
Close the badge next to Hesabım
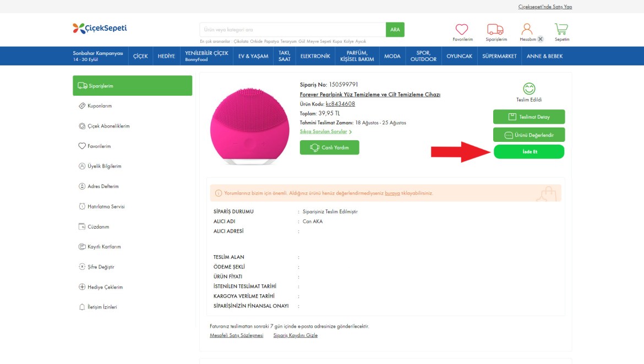[541, 39]
